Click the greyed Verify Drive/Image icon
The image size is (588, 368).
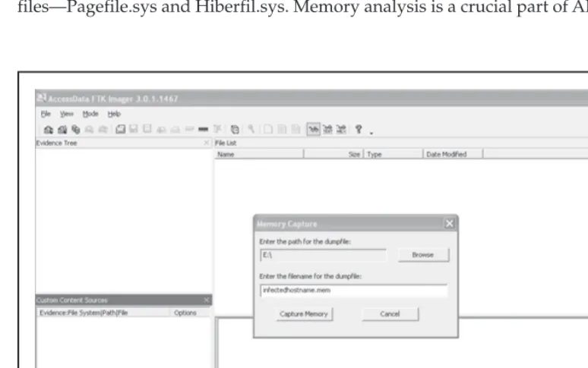point(189,130)
